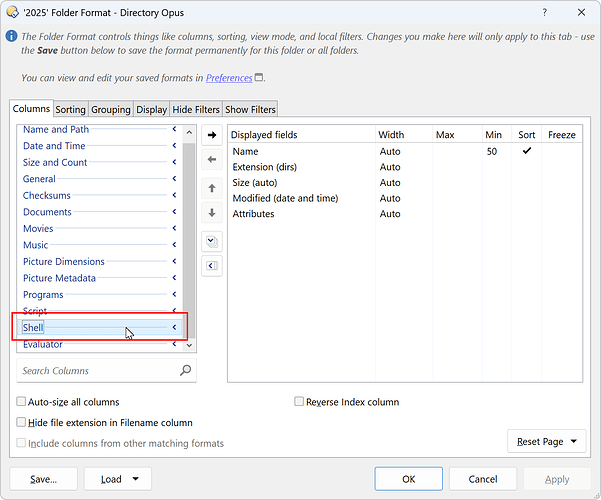The width and height of the screenshot is (601, 500).
Task: Click the window icon next to Preferences link
Action: (259, 77)
